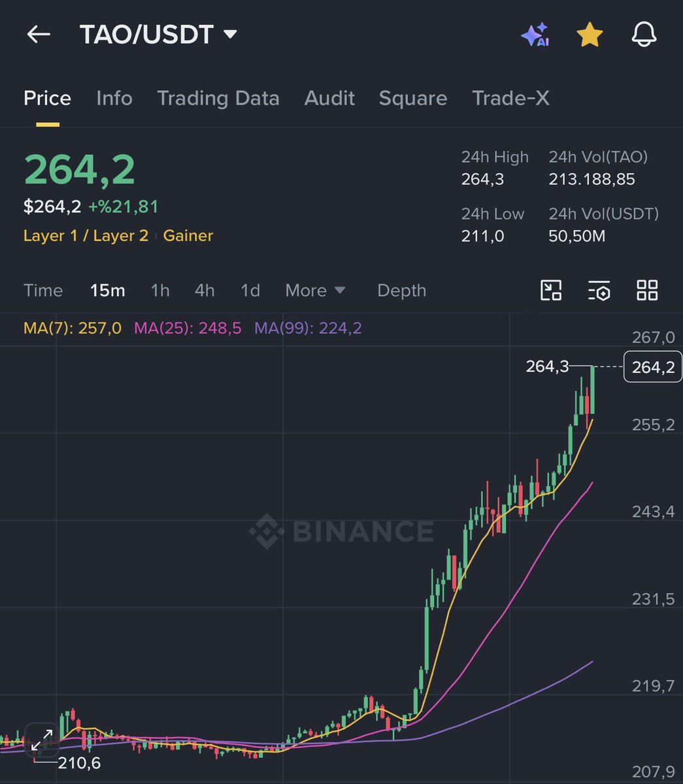The height and width of the screenshot is (784, 683).
Task: Click the current price label 264,2 on axis
Action: pos(653,367)
